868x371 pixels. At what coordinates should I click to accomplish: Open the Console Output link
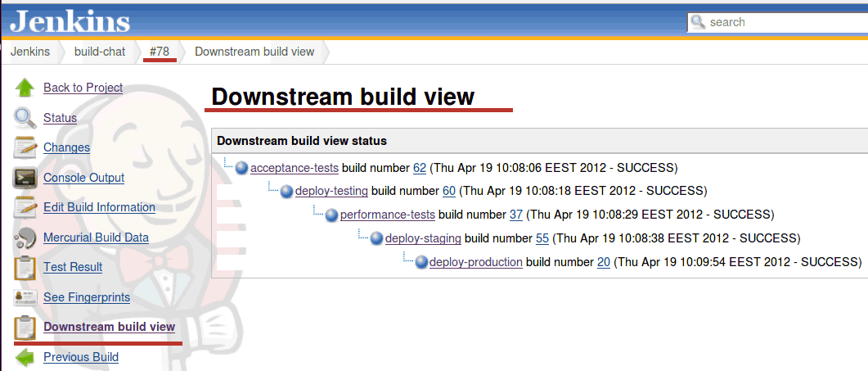[83, 178]
